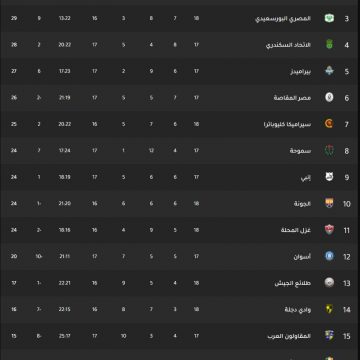Select the rank 10 row number
Image resolution: width=360 pixels, height=360 pixels.
(x=347, y=204)
